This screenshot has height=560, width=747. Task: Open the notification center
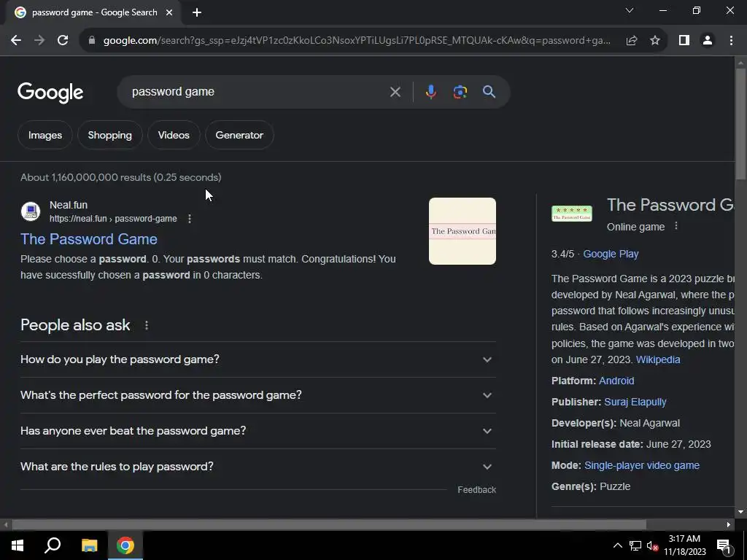coord(724,545)
